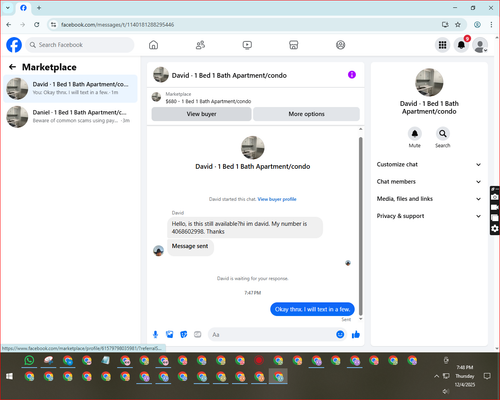500x400 pixels.
Task: Open the Friends tab
Action: (200, 45)
